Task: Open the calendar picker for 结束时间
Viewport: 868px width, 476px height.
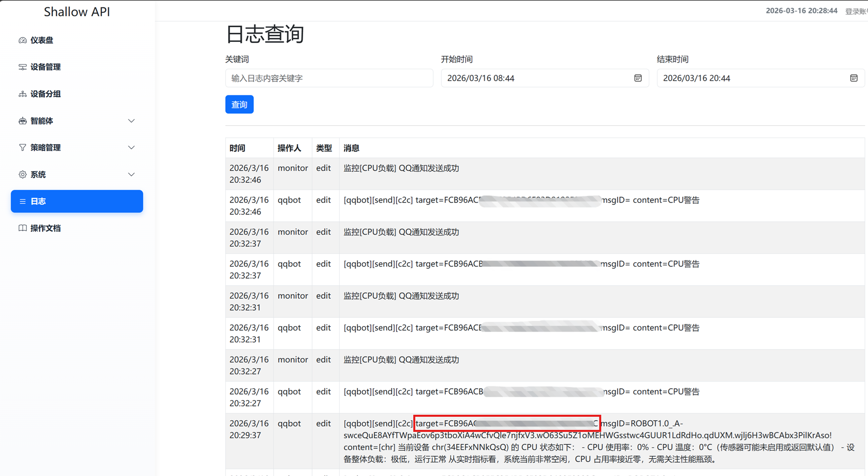Action: 854,79
